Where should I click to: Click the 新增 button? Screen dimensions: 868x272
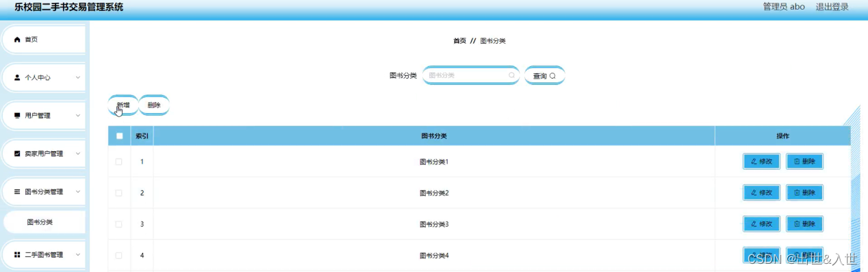tap(123, 105)
